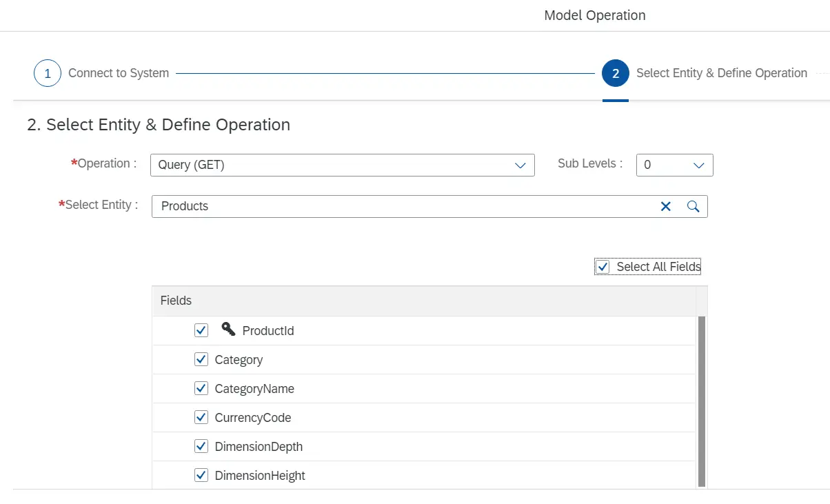The width and height of the screenshot is (830, 504).
Task: Disable the DimensionDepth field checkbox
Action: [201, 446]
